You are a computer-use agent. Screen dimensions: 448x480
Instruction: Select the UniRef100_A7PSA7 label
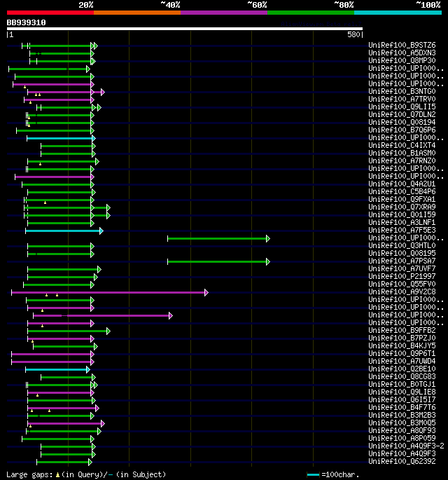(402, 261)
